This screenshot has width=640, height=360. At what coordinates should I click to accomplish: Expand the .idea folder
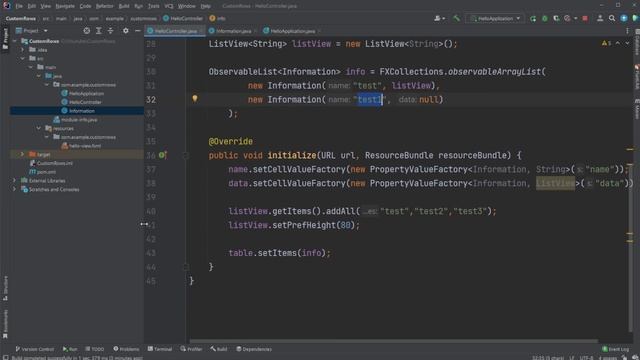click(x=23, y=50)
